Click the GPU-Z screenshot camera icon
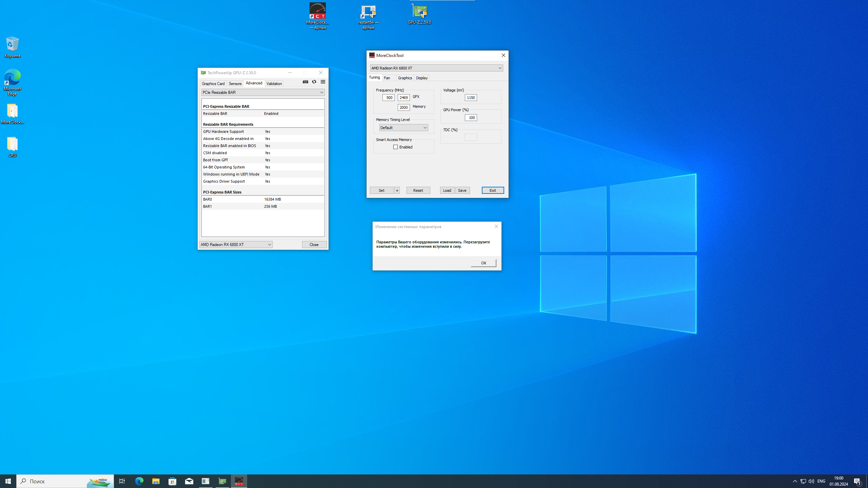The height and width of the screenshot is (488, 868). click(305, 82)
